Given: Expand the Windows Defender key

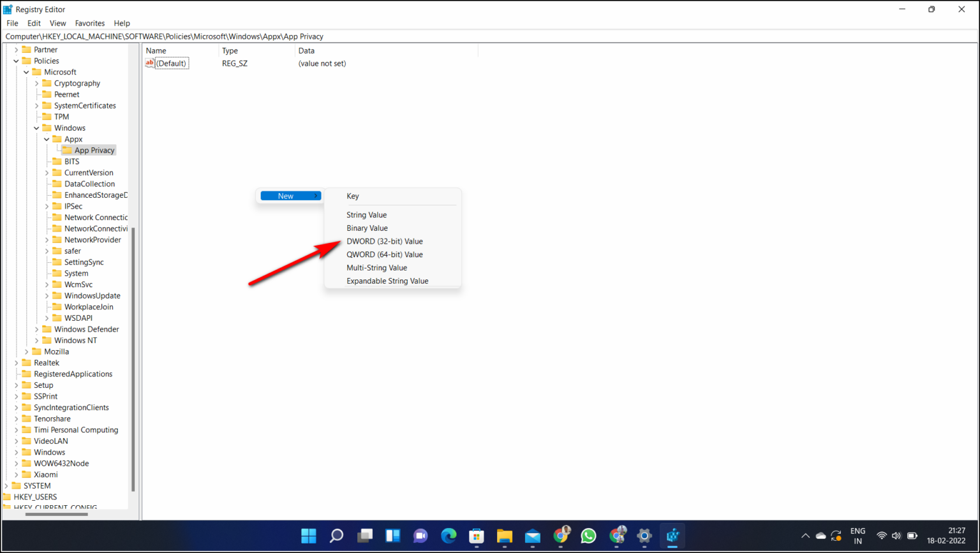Looking at the screenshot, I should tap(37, 329).
